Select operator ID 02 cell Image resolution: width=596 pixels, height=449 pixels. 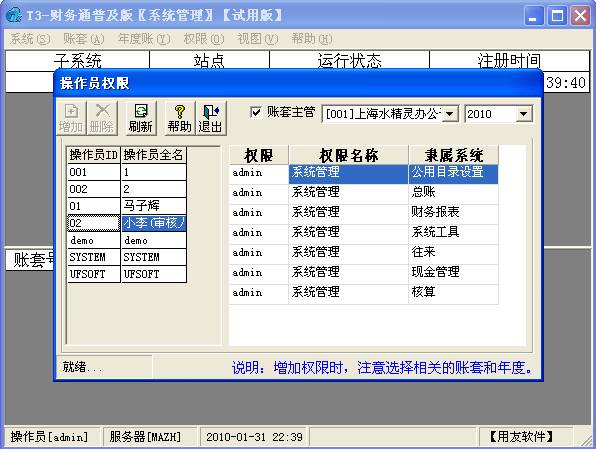(x=94, y=223)
